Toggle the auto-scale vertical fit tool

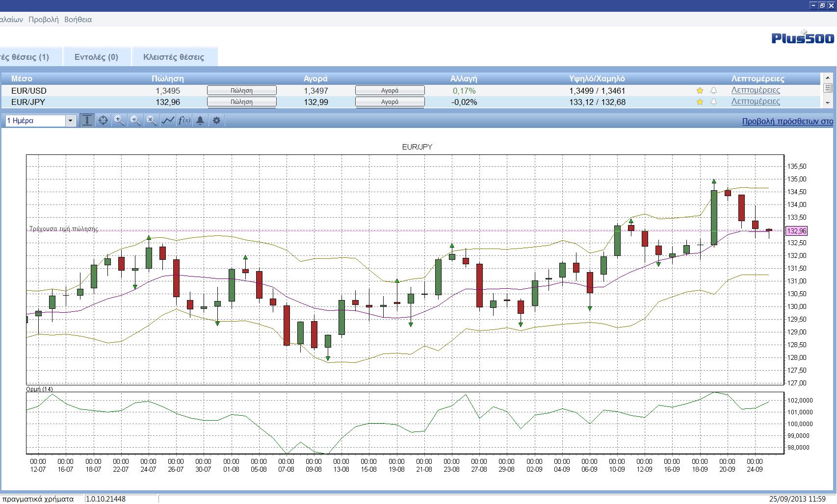tap(87, 120)
